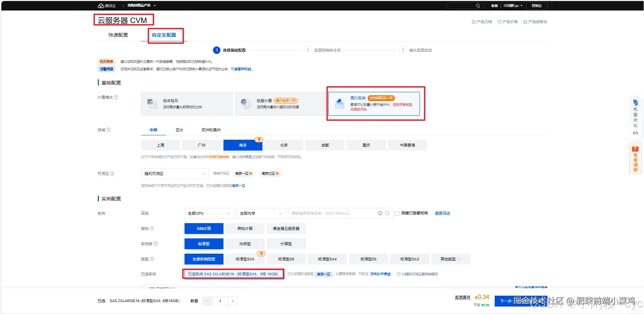Switch to 自定义配置 tab
The height and width of the screenshot is (314, 644).
(164, 35)
